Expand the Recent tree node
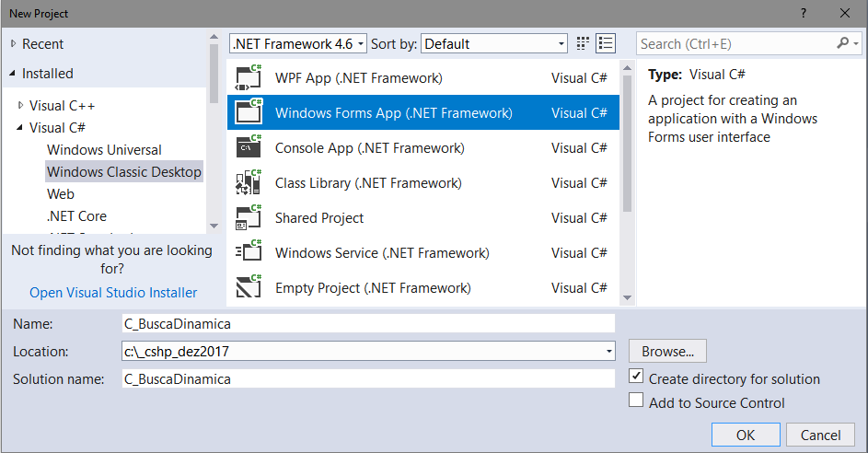 [x=13, y=43]
